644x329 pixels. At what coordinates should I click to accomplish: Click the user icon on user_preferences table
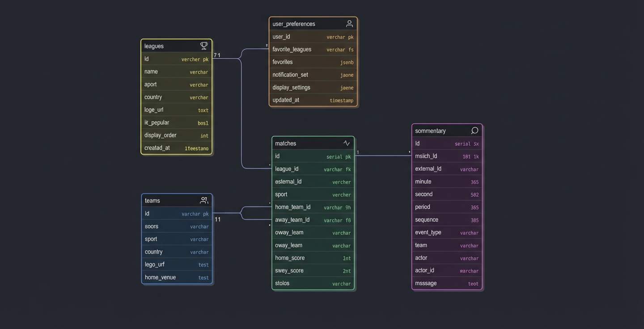coord(349,24)
